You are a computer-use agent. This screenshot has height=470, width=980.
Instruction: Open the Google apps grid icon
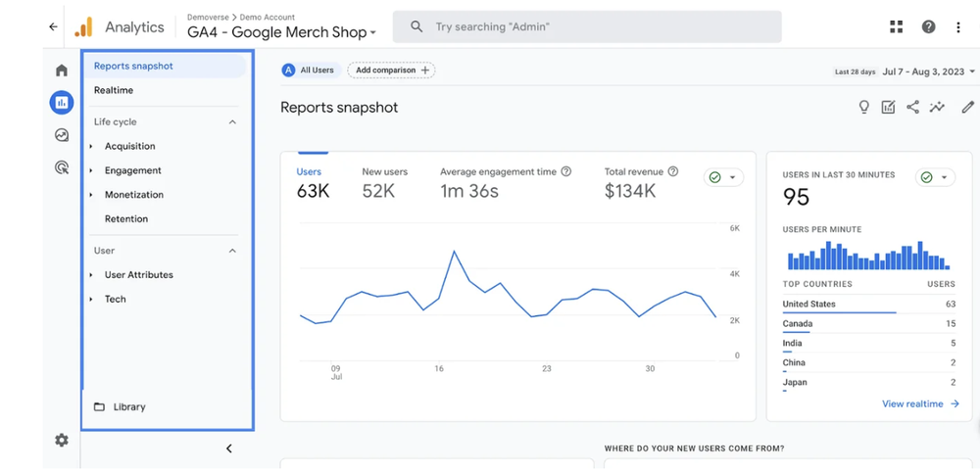pyautogui.click(x=897, y=26)
